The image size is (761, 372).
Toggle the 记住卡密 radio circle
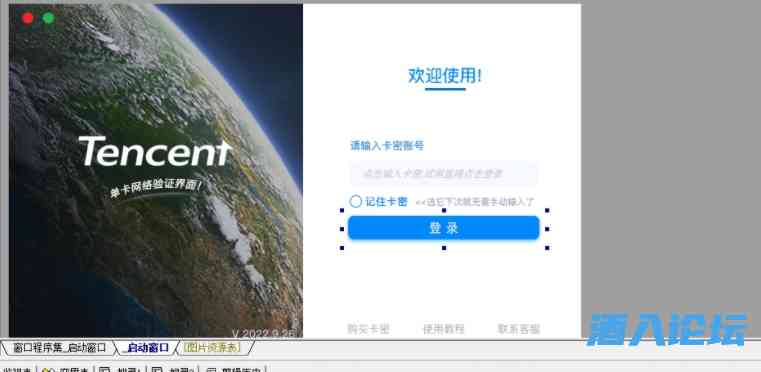tap(356, 202)
